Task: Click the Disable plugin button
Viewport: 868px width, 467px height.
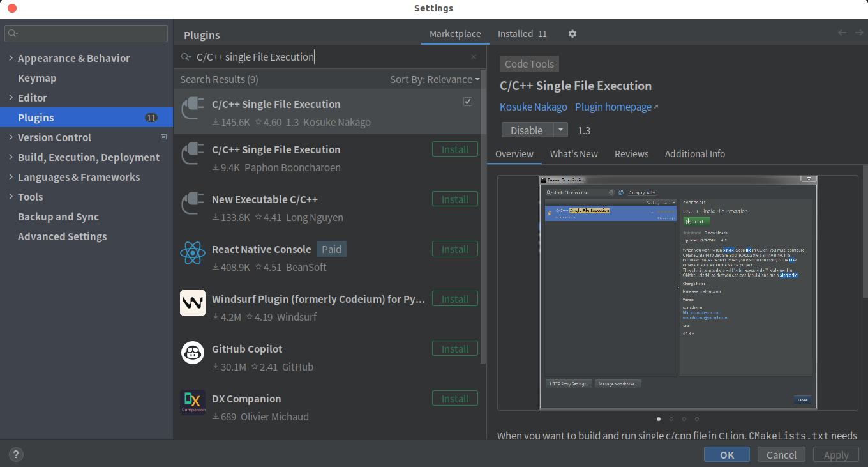Action: coord(527,130)
